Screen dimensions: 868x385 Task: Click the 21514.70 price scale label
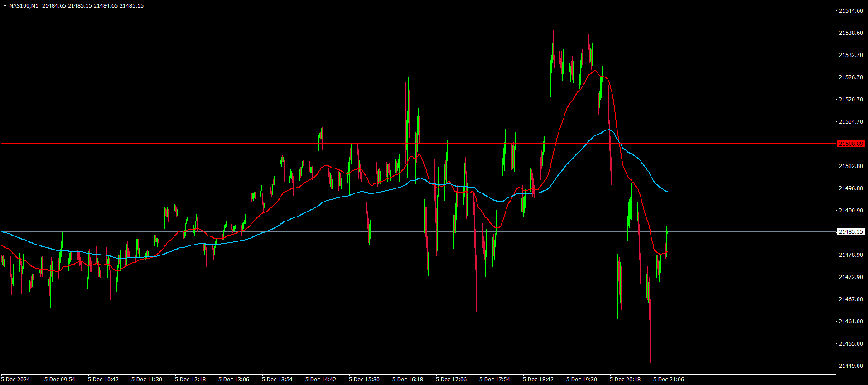point(851,122)
